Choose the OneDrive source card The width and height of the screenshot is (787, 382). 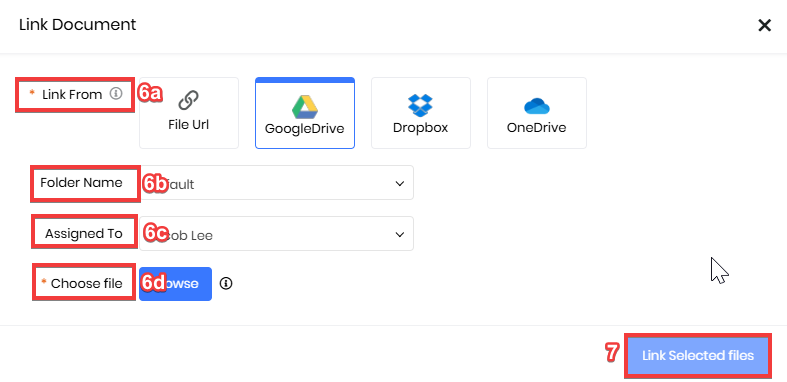click(x=537, y=113)
